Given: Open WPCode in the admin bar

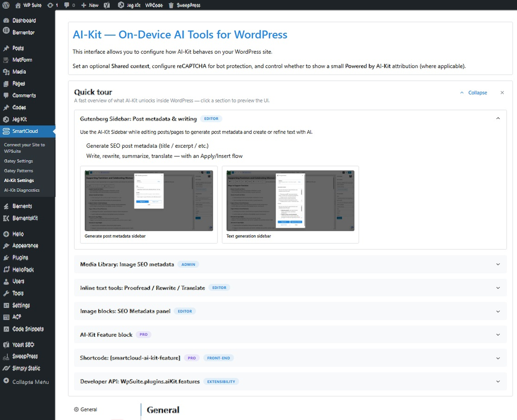Looking at the screenshot, I should (x=154, y=5).
